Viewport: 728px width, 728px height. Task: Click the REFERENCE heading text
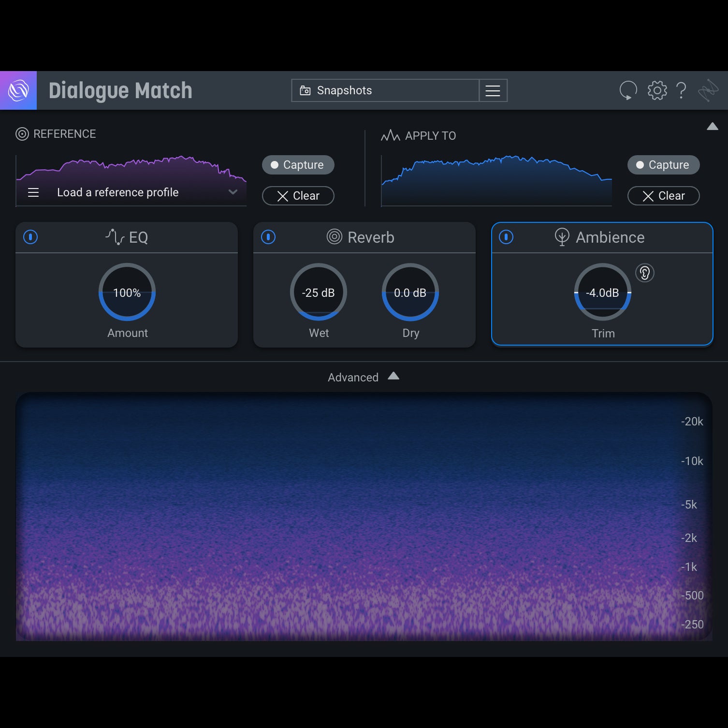point(65,134)
